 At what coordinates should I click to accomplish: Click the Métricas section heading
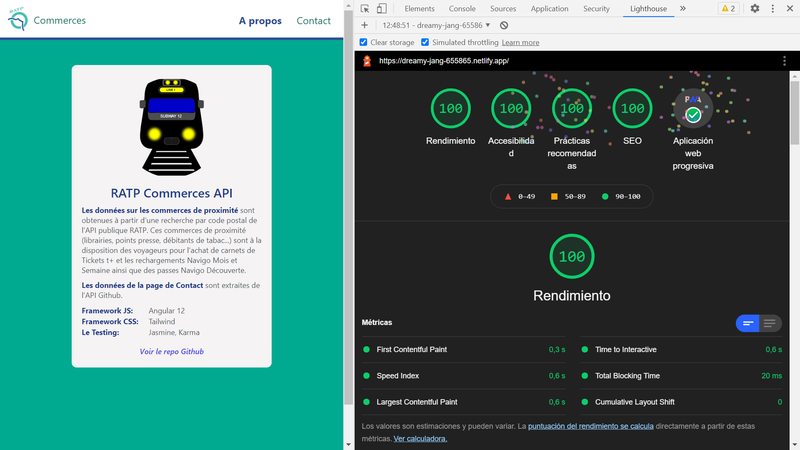tap(377, 322)
